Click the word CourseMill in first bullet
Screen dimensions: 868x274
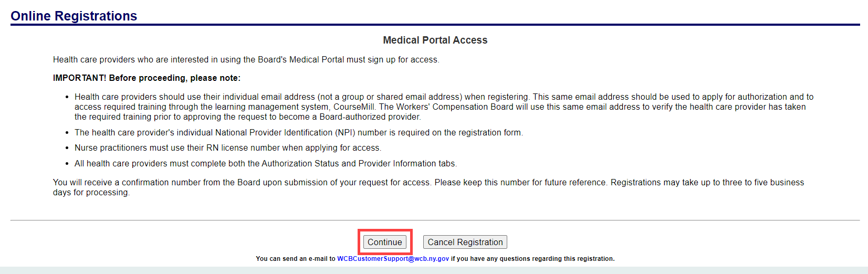pyautogui.click(x=354, y=107)
